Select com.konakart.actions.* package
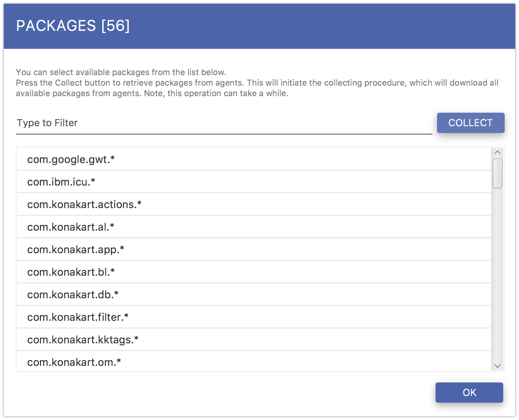Image resolution: width=519 pixels, height=420 pixels. (254, 204)
